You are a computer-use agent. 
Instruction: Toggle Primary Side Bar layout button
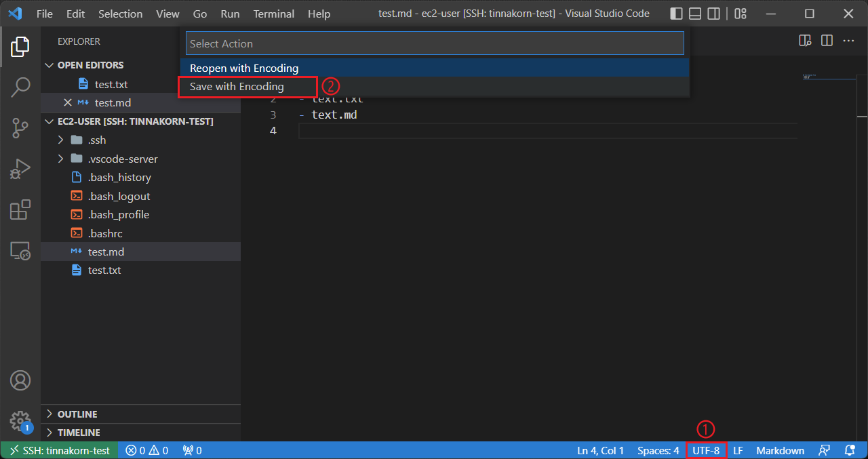click(676, 14)
